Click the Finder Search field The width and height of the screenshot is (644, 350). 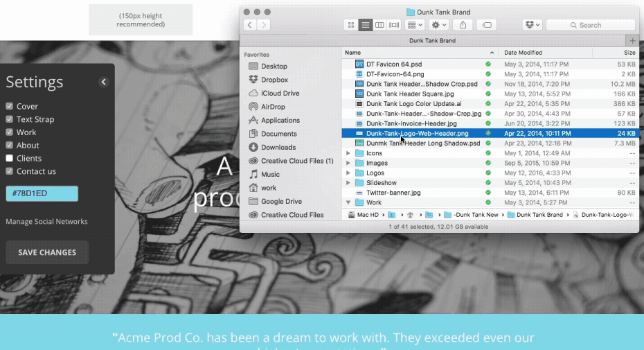591,25
